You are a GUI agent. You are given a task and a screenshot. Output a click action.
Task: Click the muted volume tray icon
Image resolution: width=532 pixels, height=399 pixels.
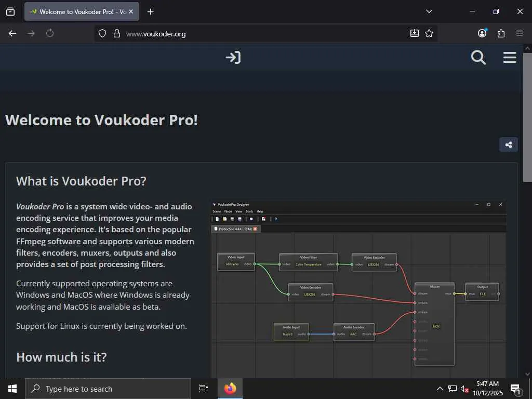click(464, 389)
